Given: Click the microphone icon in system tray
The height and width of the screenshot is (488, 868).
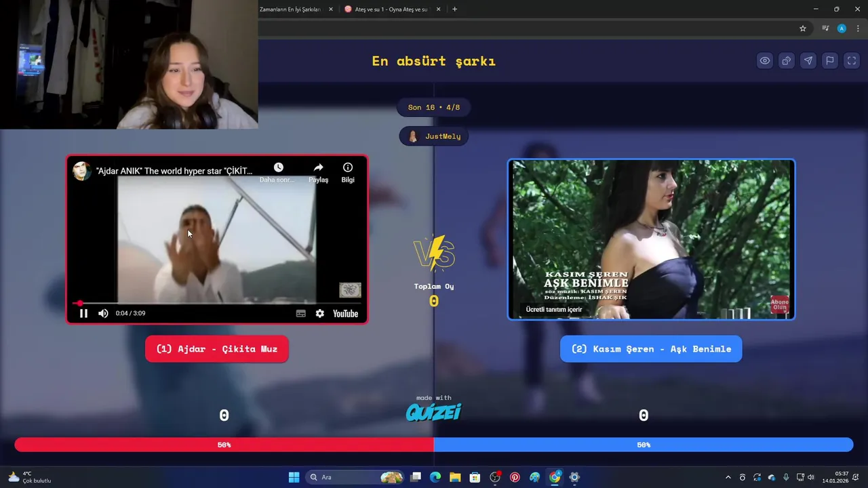Looking at the screenshot, I should [x=786, y=477].
